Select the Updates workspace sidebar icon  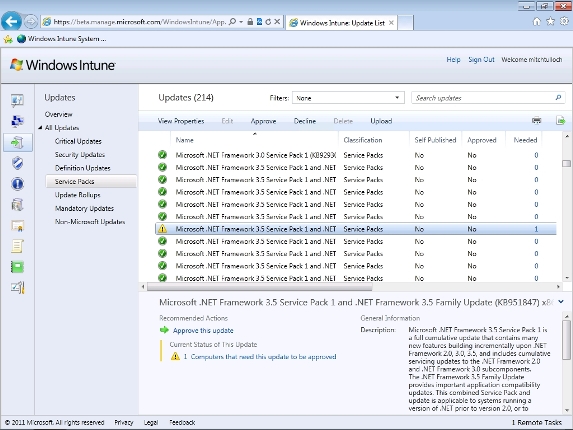18,142
